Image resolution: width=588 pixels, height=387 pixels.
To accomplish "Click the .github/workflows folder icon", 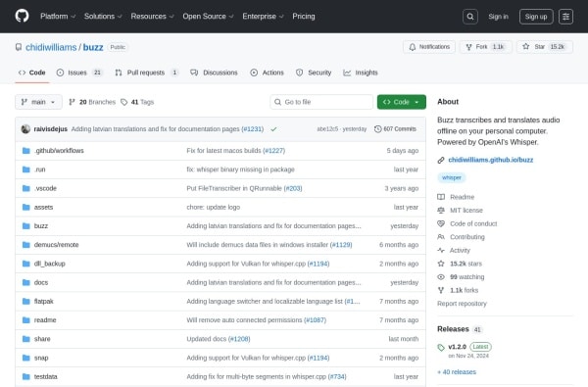I will [25, 151].
